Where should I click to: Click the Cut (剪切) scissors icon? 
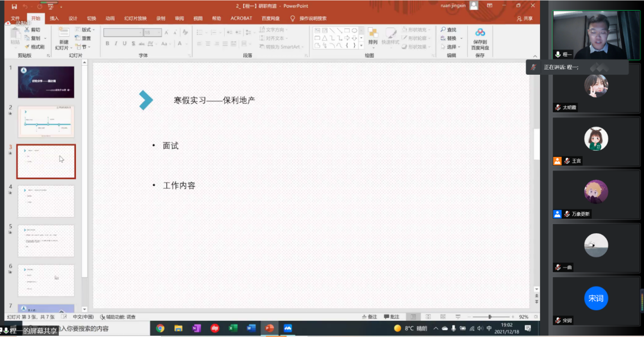pos(27,30)
